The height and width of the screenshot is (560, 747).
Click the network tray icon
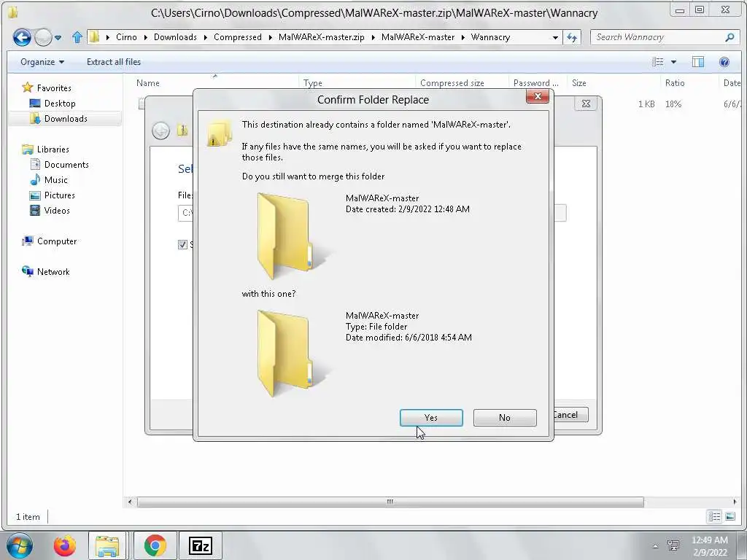tap(673, 545)
